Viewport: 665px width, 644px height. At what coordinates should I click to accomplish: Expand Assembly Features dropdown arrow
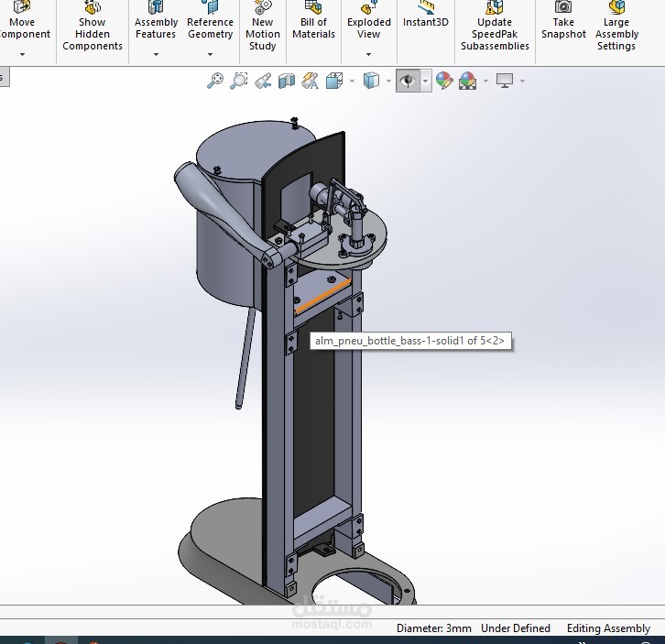156,54
